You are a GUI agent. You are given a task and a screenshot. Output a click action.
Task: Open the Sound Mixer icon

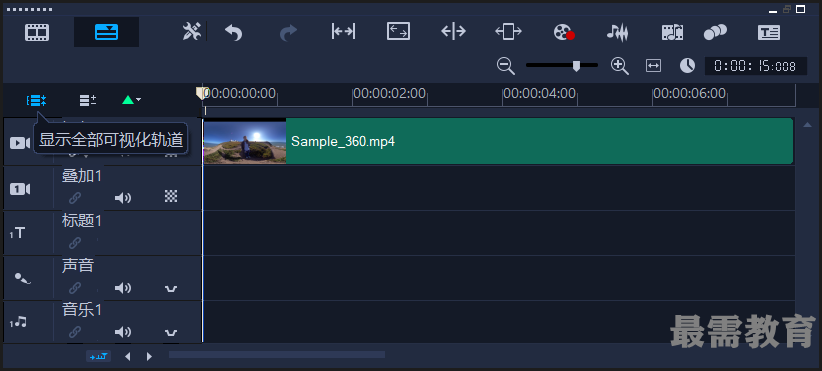click(618, 32)
